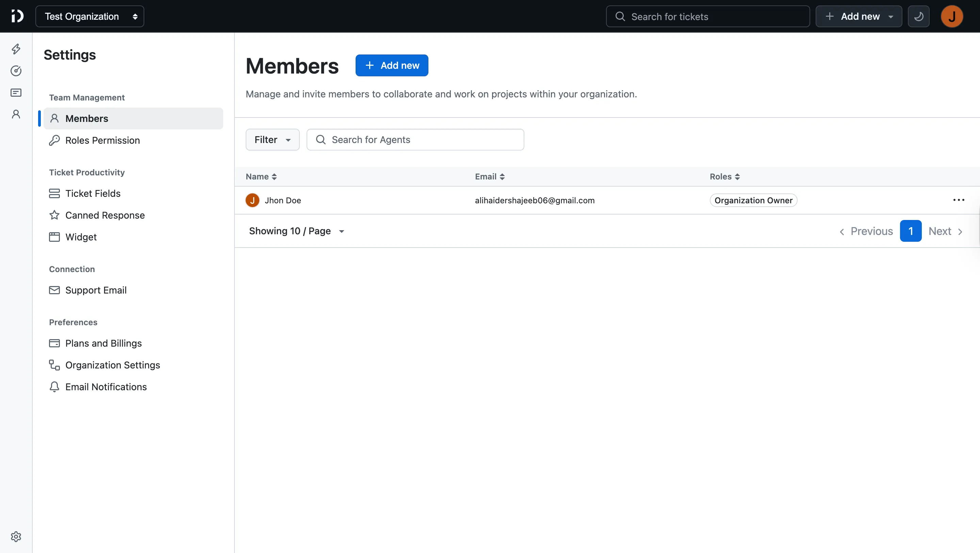Open the Filter dropdown

point(272,139)
